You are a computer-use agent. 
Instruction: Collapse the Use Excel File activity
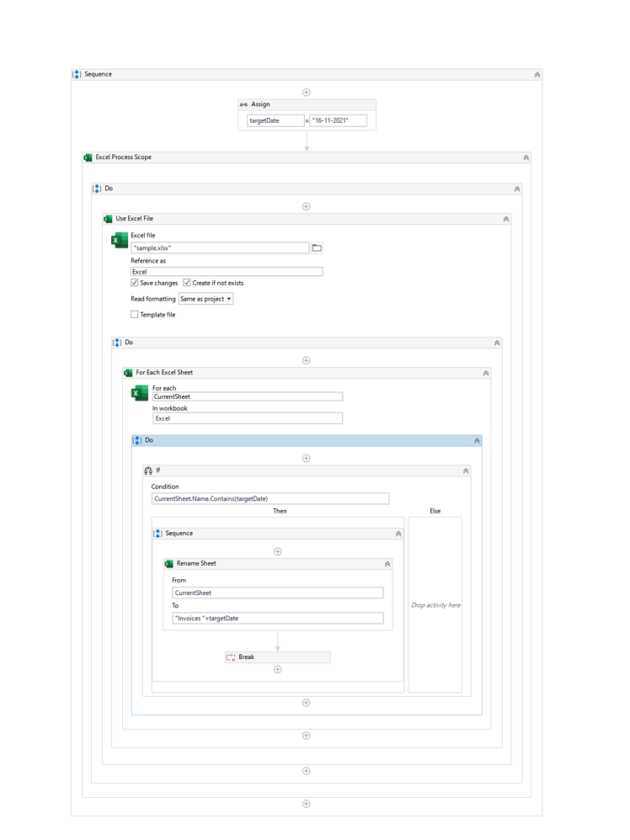click(505, 219)
